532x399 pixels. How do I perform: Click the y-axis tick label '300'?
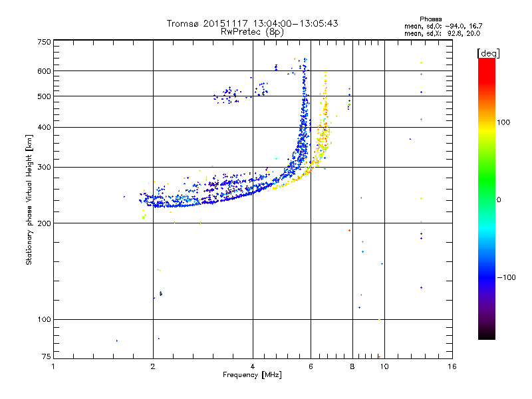click(x=44, y=168)
